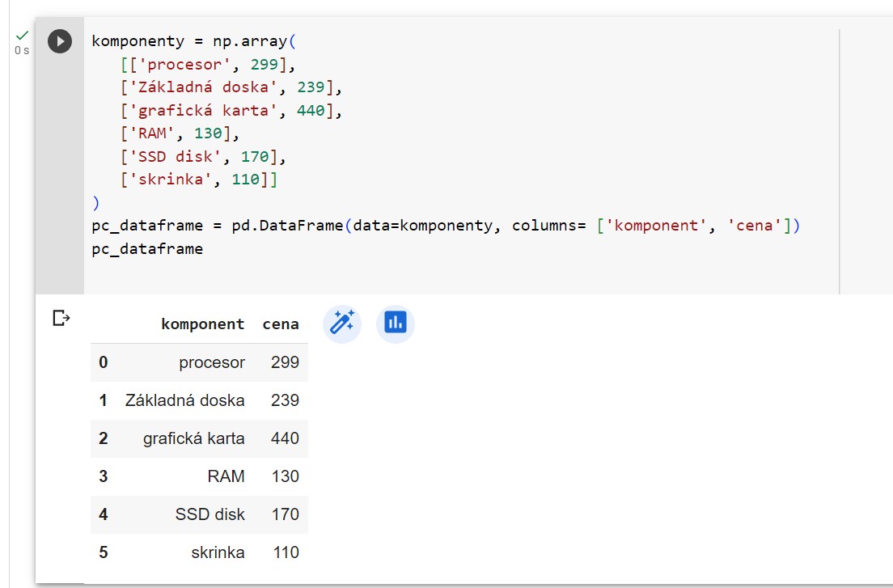Click the '0 s' execution time label
The image size is (893, 588).
click(21, 51)
